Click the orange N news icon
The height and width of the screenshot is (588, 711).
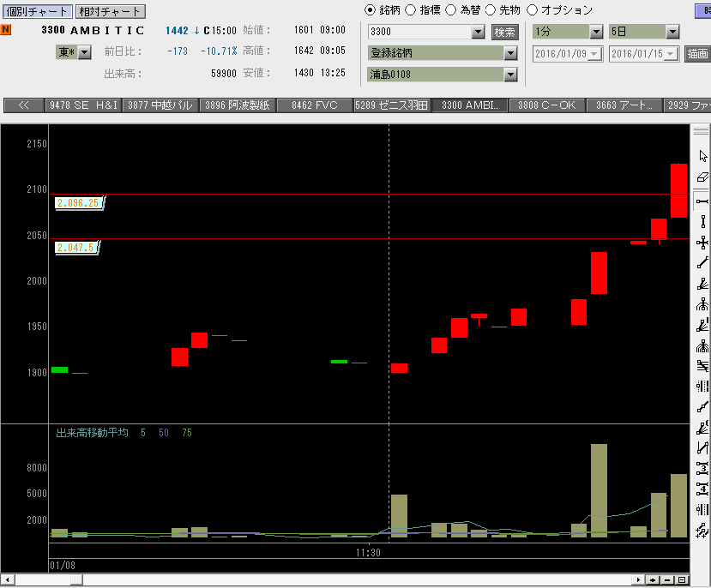click(x=6, y=30)
